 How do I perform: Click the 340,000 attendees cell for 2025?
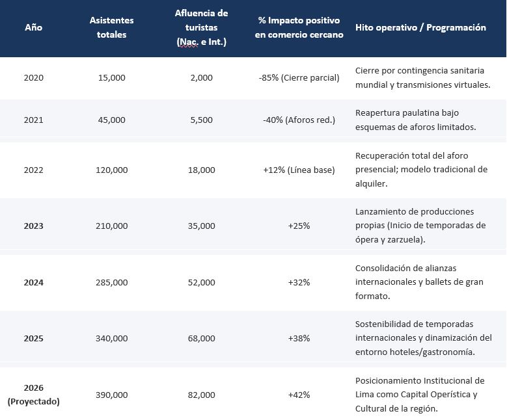(x=111, y=338)
